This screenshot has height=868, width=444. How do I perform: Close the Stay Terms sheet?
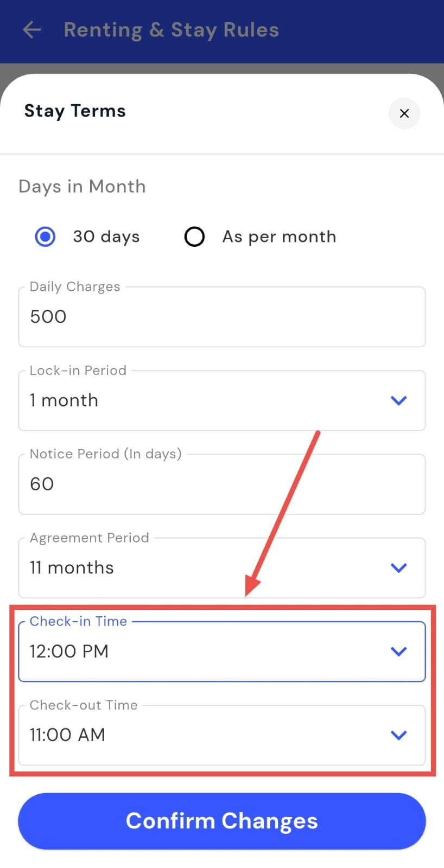tap(404, 113)
